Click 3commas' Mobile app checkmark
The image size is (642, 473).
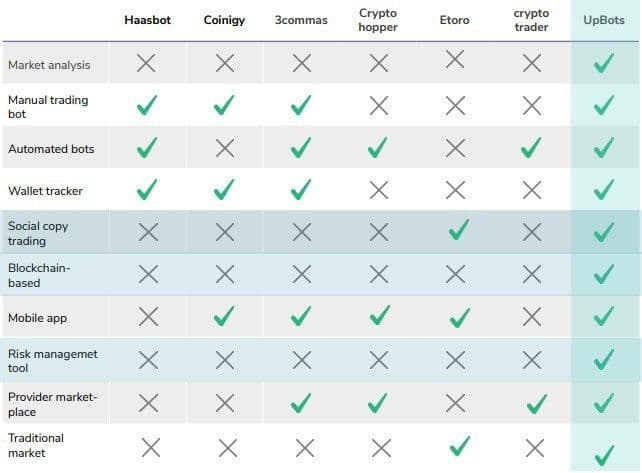point(302,317)
